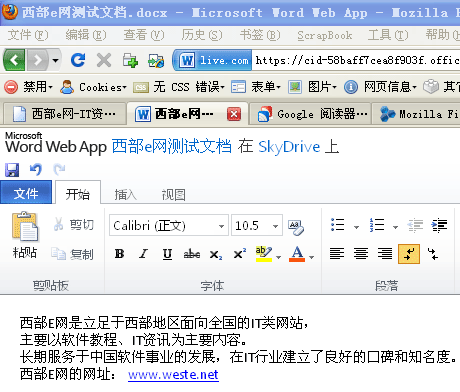The width and height of the screenshot is (460, 392).
Task: Click the SkyDrive link in header
Action: pos(289,147)
